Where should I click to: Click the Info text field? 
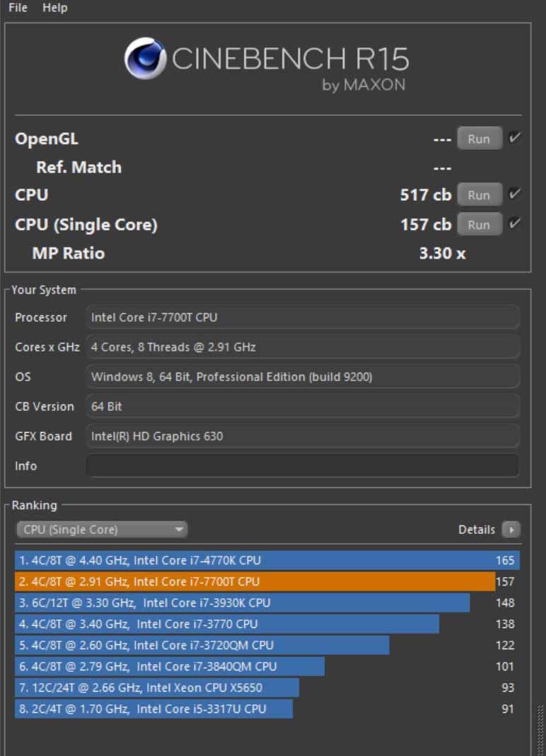pos(302,466)
